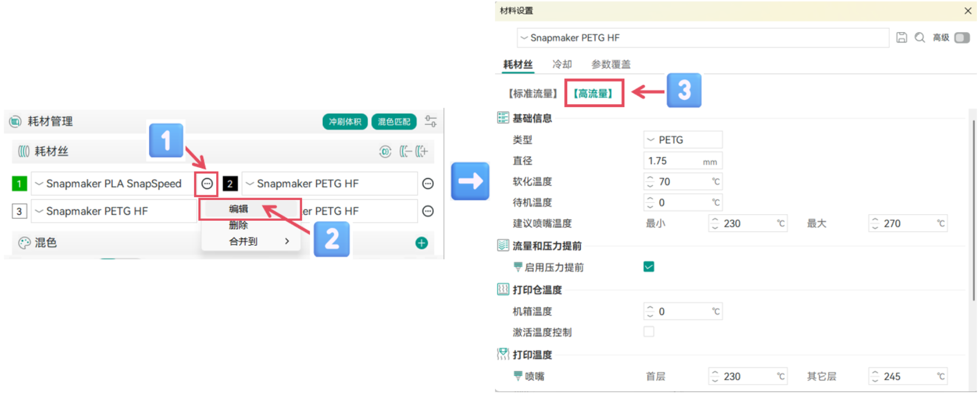Switch to the 冷却 tab

click(562, 64)
